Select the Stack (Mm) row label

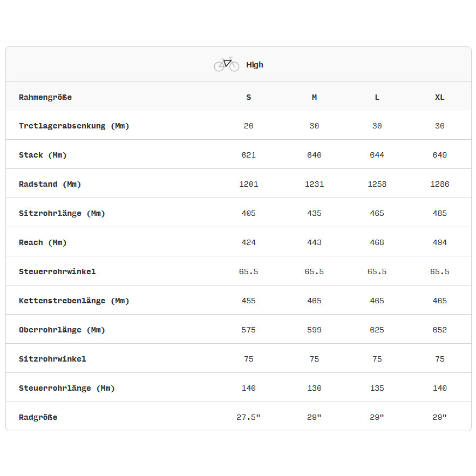pos(43,155)
